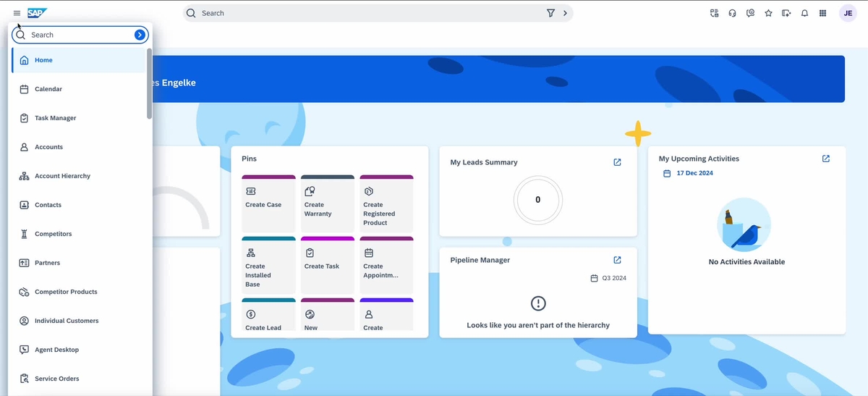This screenshot has height=396, width=868.
Task: Open the Create Registered Product pin
Action: [x=386, y=203]
